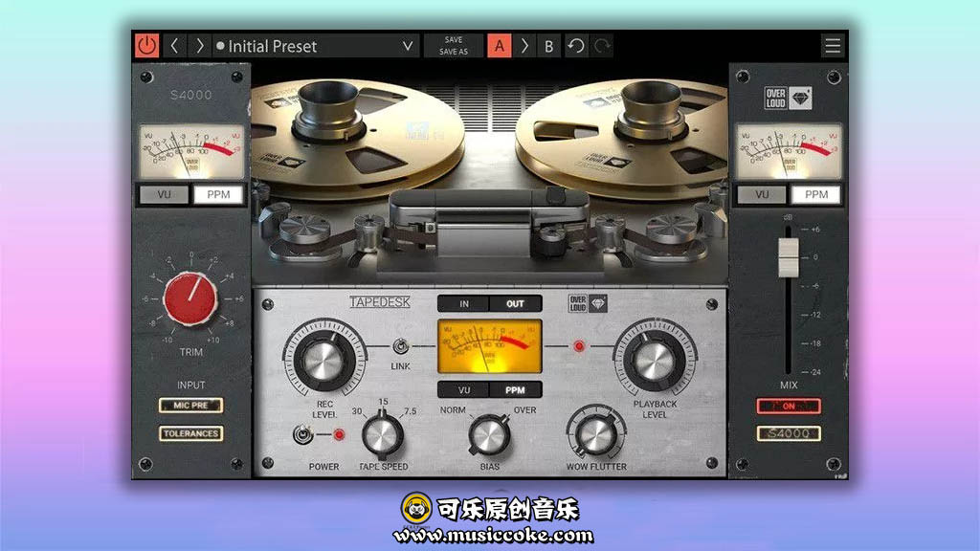Click the Overloud logo on Tapedesk panel
The height and width of the screenshot is (551, 980).
[x=588, y=303]
